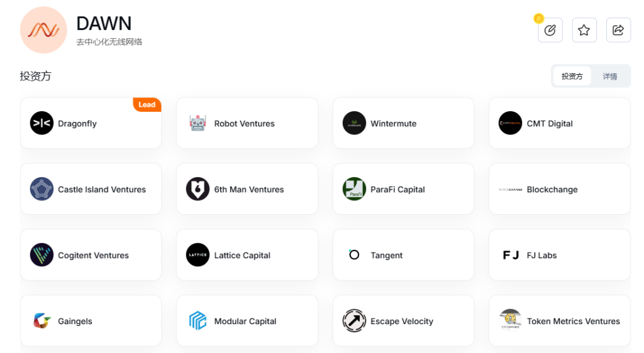644x353 pixels.
Task: Switch to the 详情 tab
Action: point(609,77)
